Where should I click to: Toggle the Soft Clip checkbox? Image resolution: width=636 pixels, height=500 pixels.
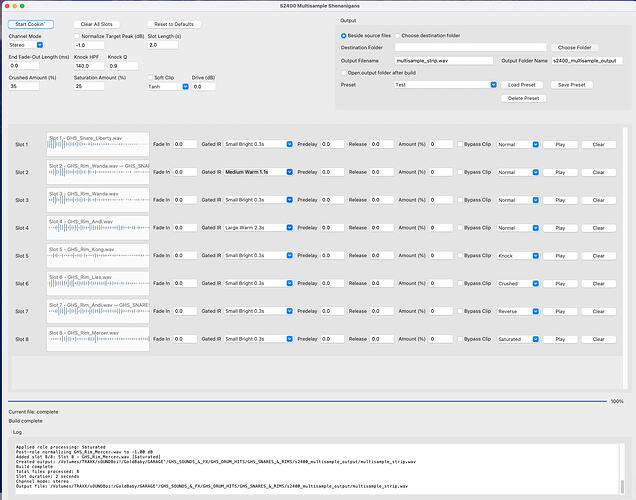click(x=150, y=77)
